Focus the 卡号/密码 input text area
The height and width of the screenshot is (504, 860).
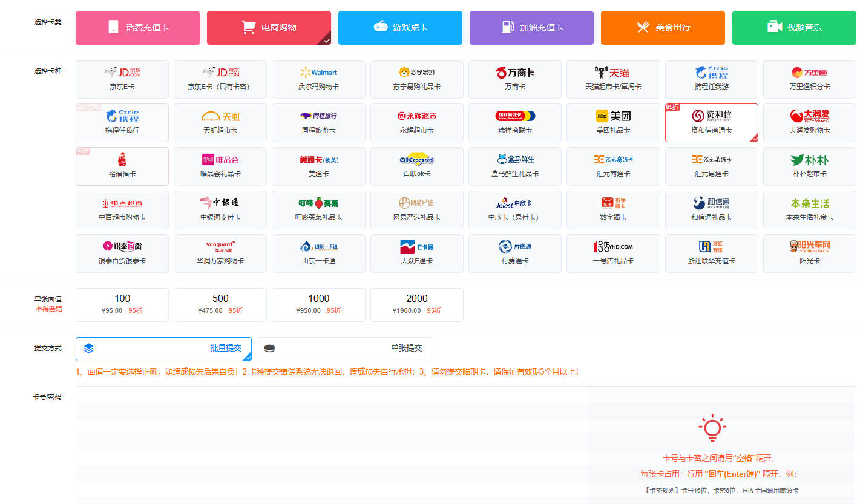pos(332,445)
